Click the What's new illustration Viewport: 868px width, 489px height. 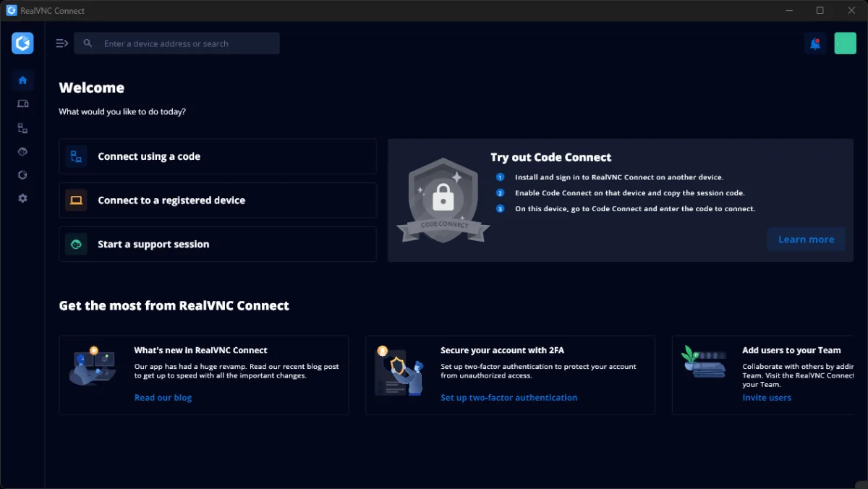click(93, 365)
